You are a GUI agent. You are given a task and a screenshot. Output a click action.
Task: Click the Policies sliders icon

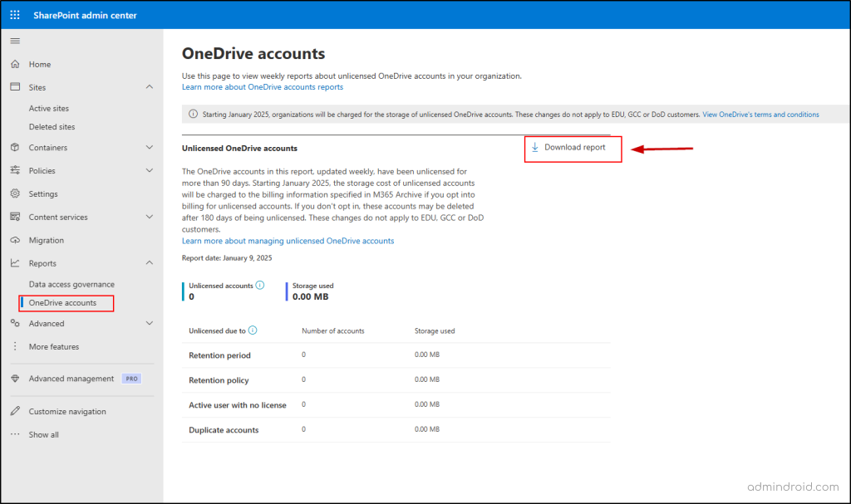pyautogui.click(x=15, y=170)
